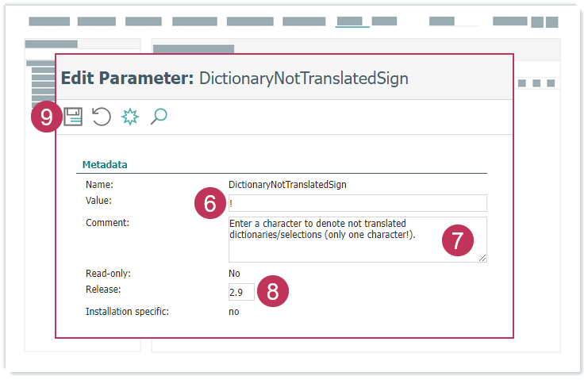This screenshot has width=588, height=380.
Task: Click the Metadata section heading
Action: pos(106,165)
